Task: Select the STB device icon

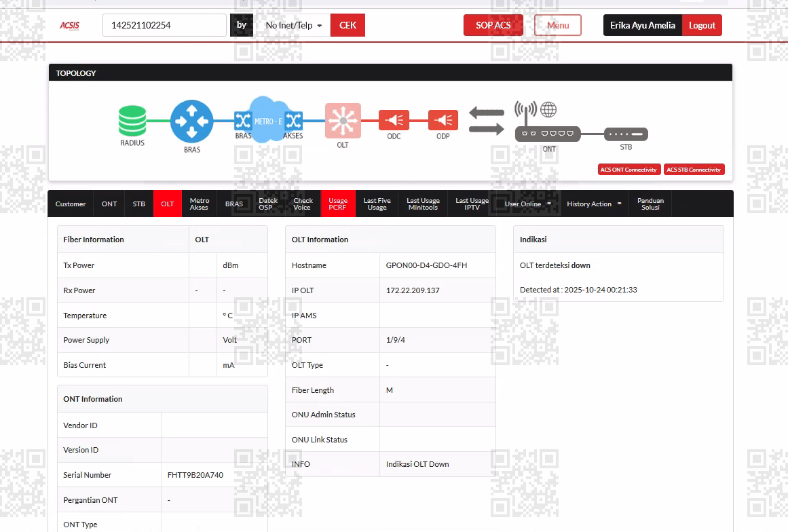Action: 626,134
